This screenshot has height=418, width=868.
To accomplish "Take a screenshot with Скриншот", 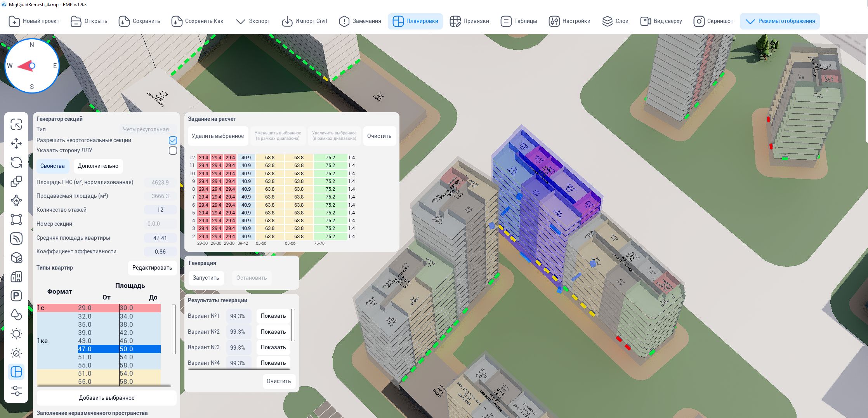I will click(x=713, y=21).
